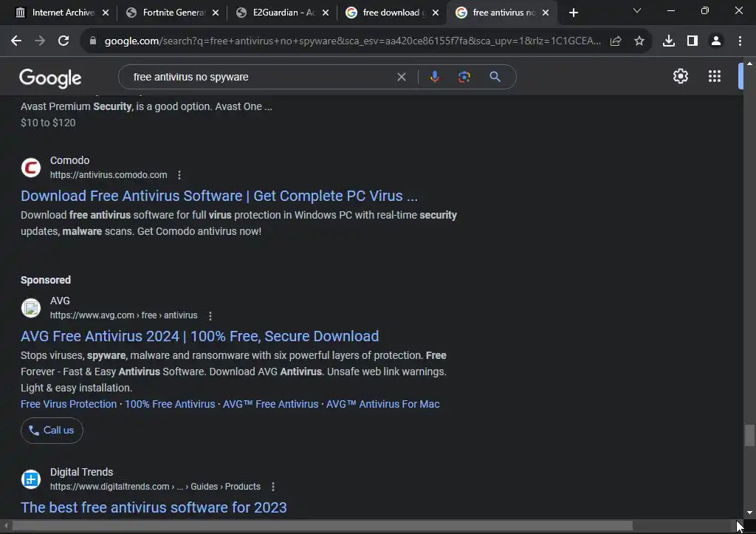Image resolution: width=756 pixels, height=534 pixels.
Task: View site information lock icon
Action: coord(92,41)
